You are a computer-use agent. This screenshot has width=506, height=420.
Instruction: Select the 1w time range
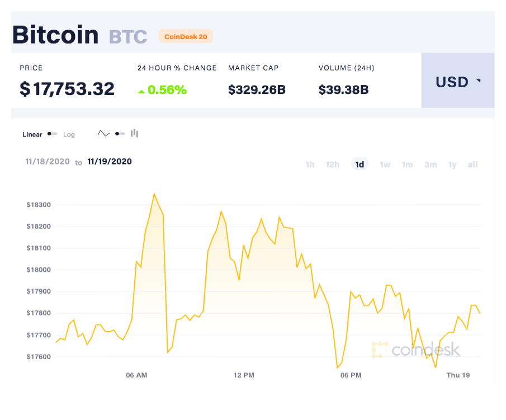385,164
